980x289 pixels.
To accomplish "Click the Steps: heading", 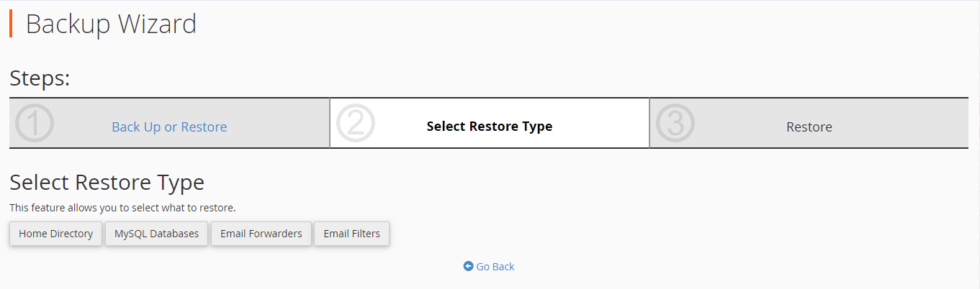I will (x=40, y=78).
